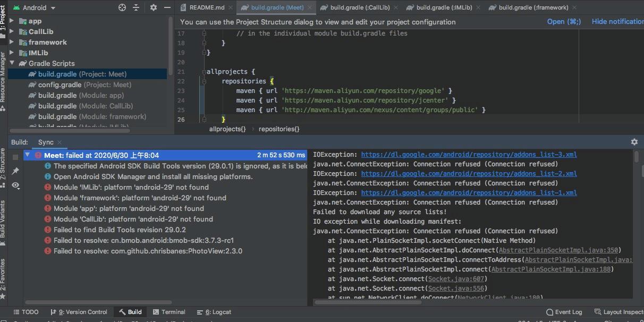
Task: Select 'Open Android SDK Manager' info row
Action: 149,176
